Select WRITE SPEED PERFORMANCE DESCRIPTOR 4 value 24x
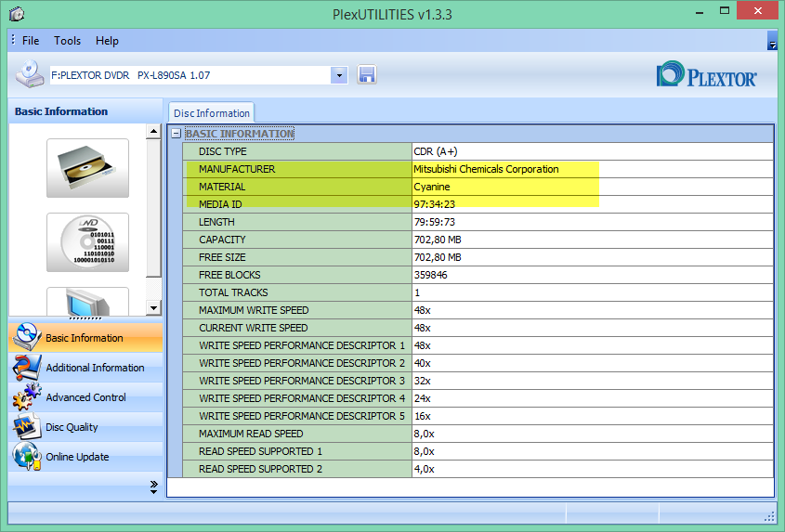The width and height of the screenshot is (785, 532). (422, 398)
